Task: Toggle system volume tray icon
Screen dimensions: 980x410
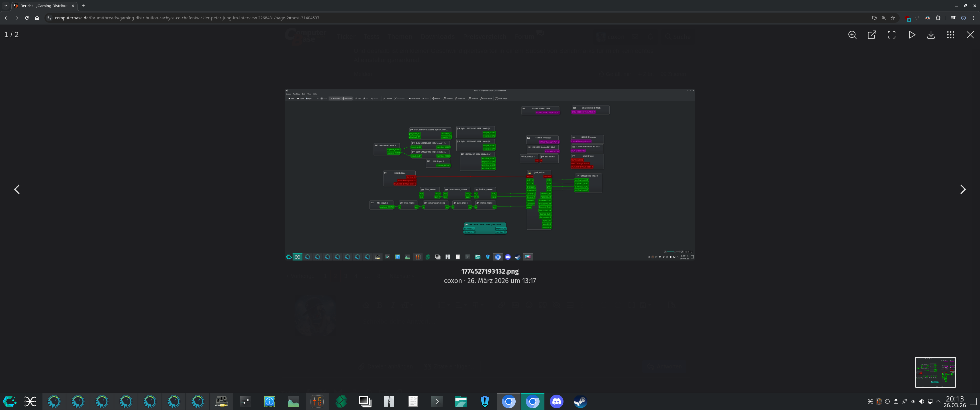Action: click(x=921, y=401)
